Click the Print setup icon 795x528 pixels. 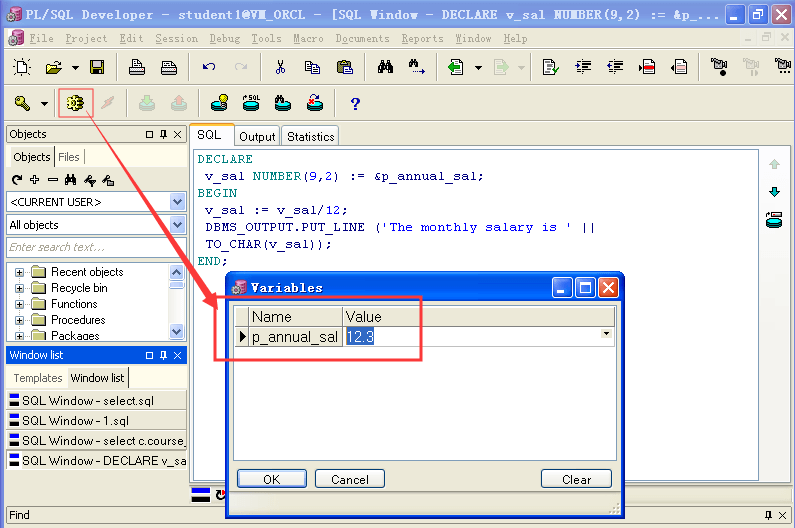click(x=168, y=67)
